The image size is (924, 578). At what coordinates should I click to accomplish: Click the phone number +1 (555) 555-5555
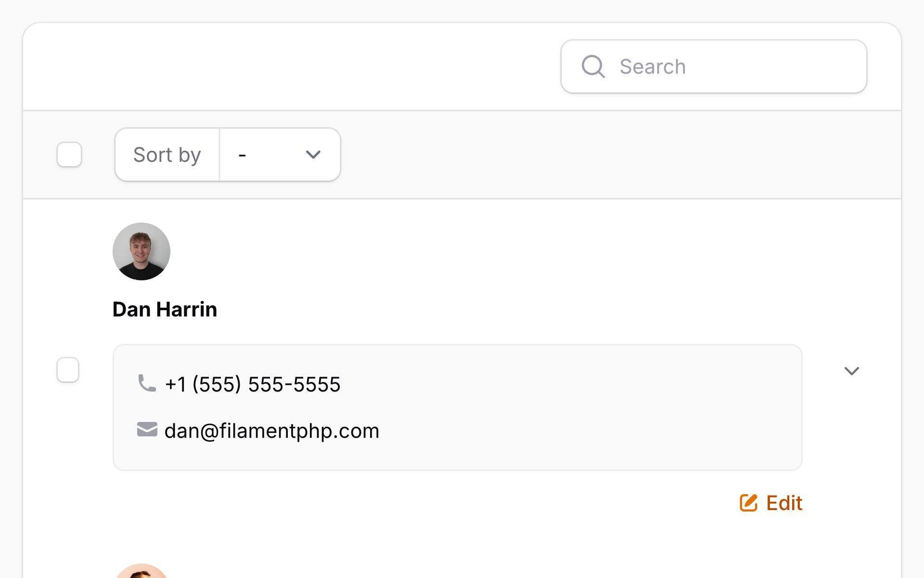pos(253,384)
